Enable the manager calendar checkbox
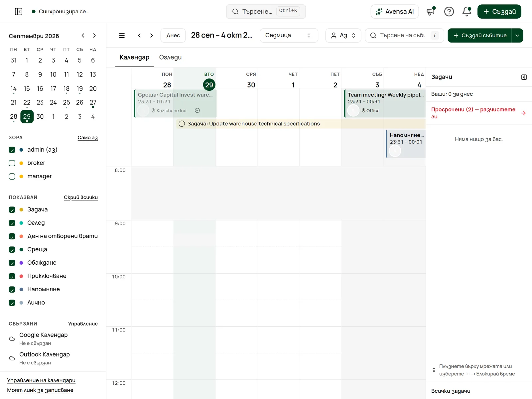 (12, 176)
